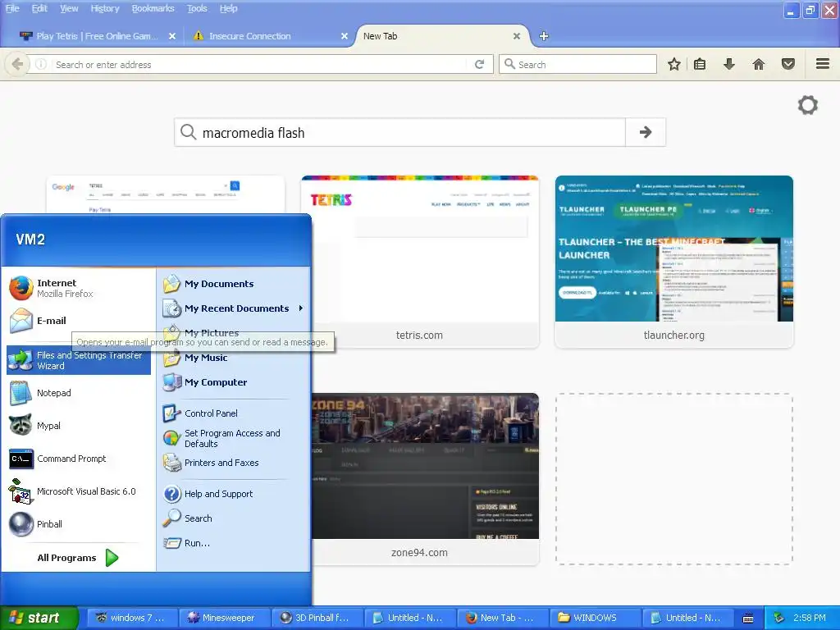Viewport: 840px width, 630px height.
Task: Open Control Panel
Action: [234, 413]
